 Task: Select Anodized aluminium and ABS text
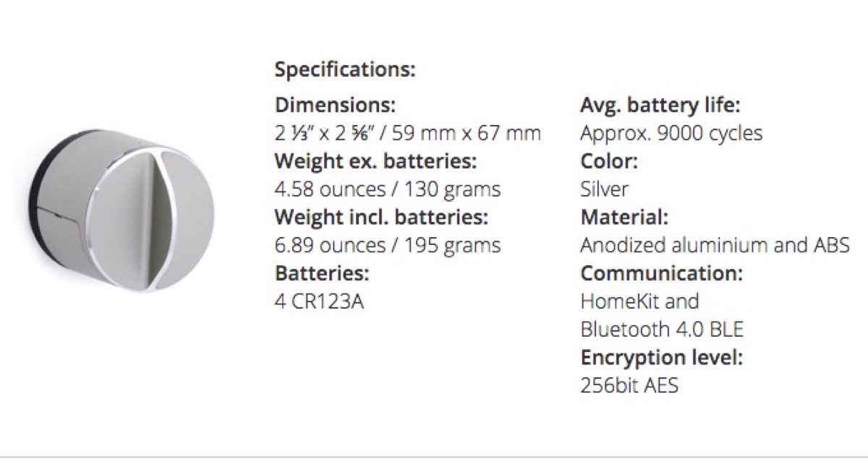[715, 246]
